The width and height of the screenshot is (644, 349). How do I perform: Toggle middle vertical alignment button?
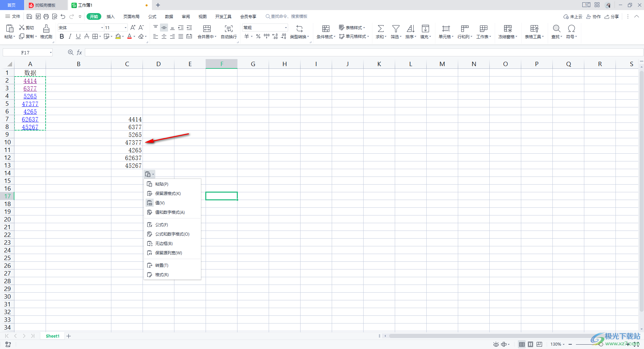[x=164, y=28]
